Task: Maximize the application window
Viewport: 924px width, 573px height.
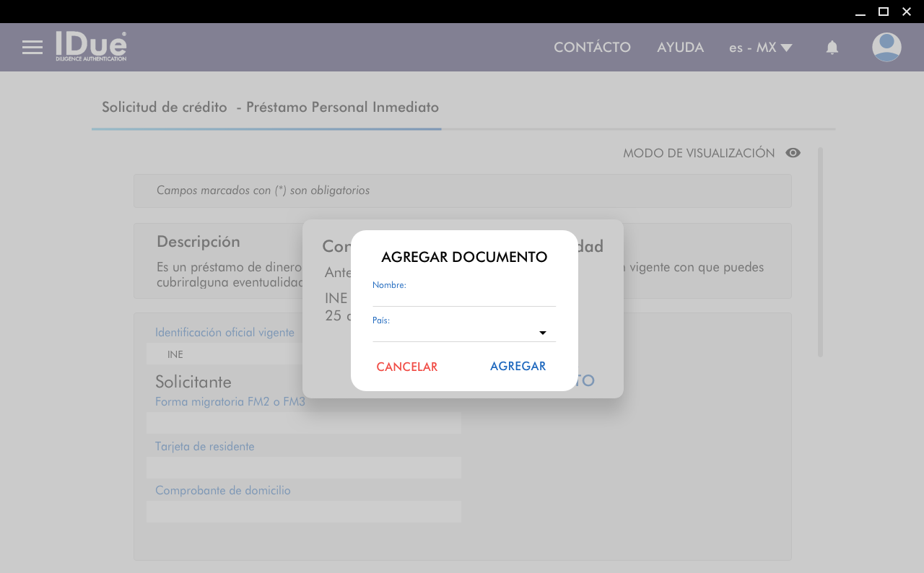Action: pos(883,12)
